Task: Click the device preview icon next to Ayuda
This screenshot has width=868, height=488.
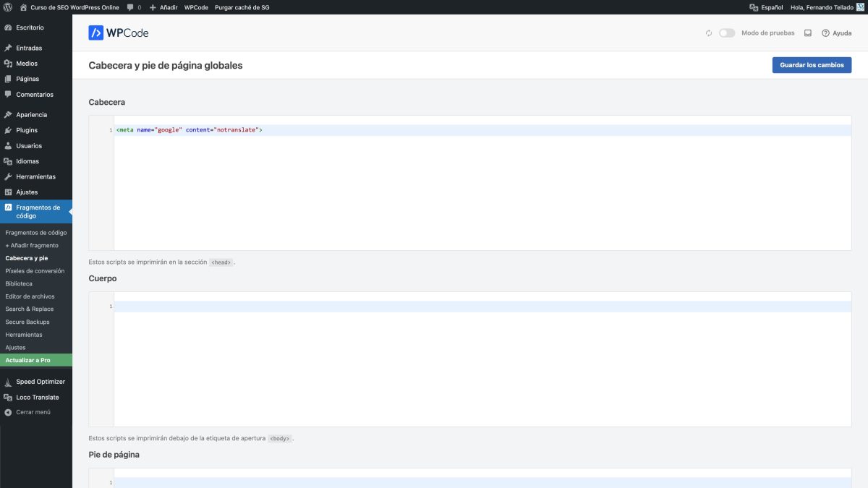Action: click(x=807, y=33)
